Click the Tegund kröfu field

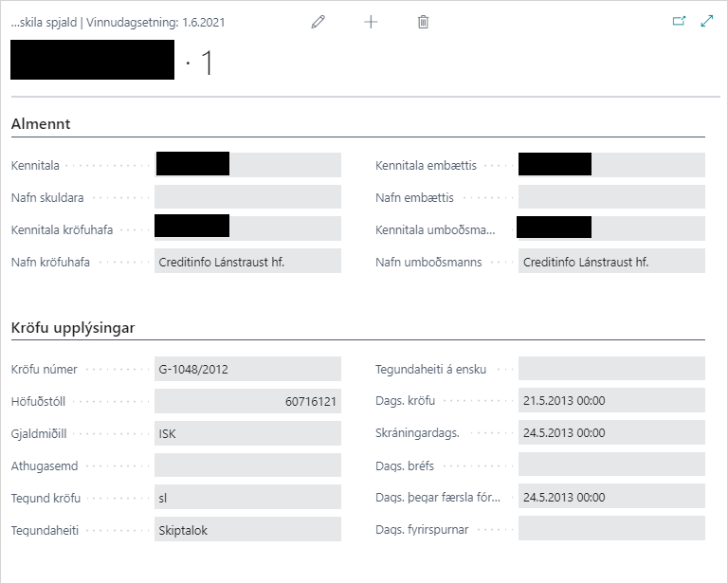pyautogui.click(x=247, y=498)
